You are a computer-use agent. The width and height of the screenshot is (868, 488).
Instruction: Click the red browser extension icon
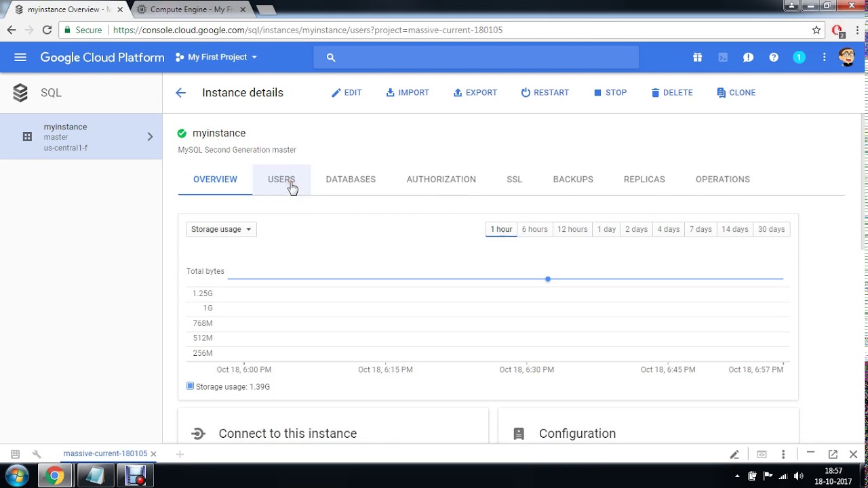[x=837, y=30]
